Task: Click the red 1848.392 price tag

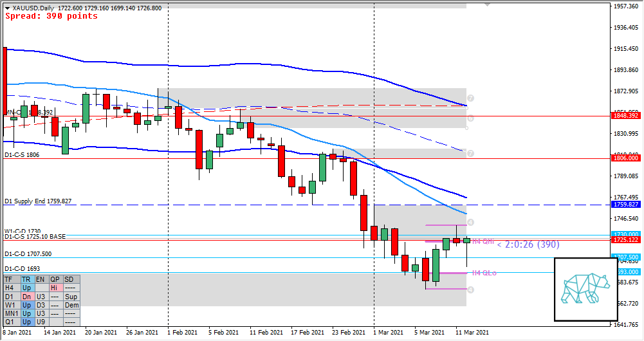Action: (x=625, y=116)
